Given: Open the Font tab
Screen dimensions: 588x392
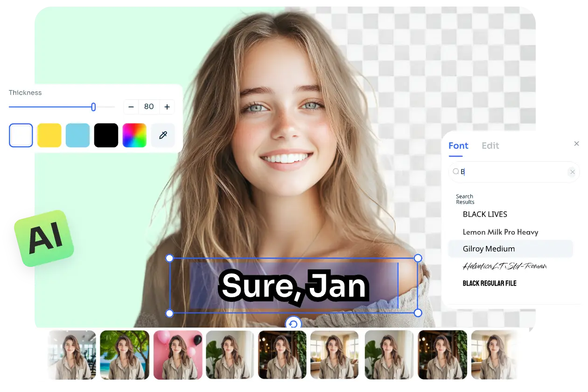Looking at the screenshot, I should pos(458,146).
